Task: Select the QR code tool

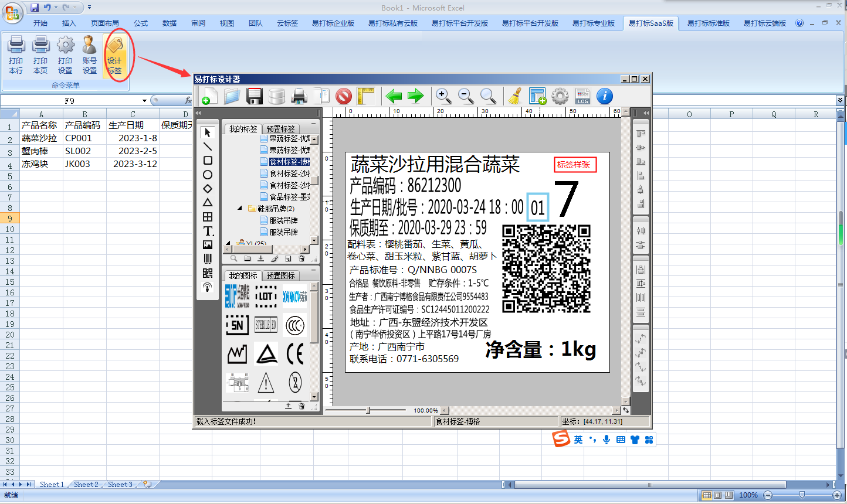Action: click(208, 273)
